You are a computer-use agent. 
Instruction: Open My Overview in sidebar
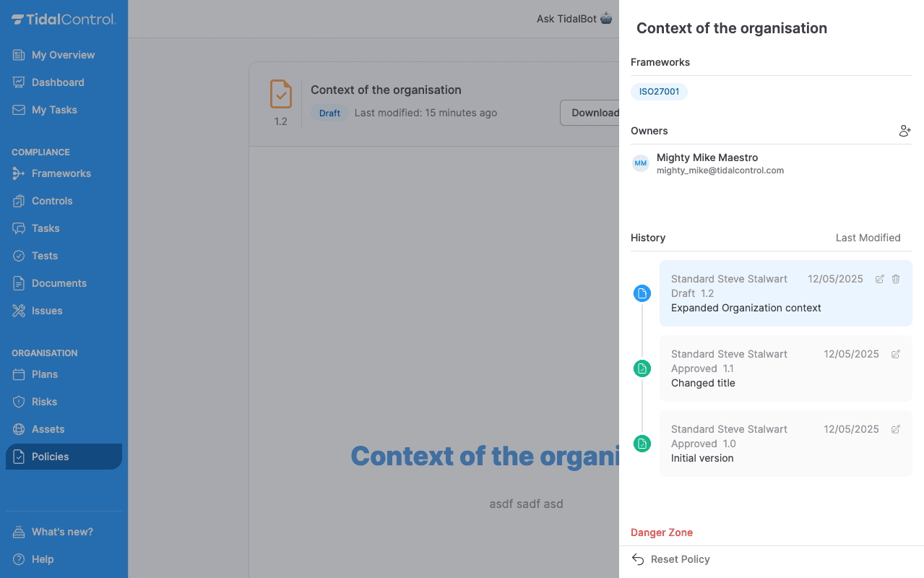click(63, 55)
